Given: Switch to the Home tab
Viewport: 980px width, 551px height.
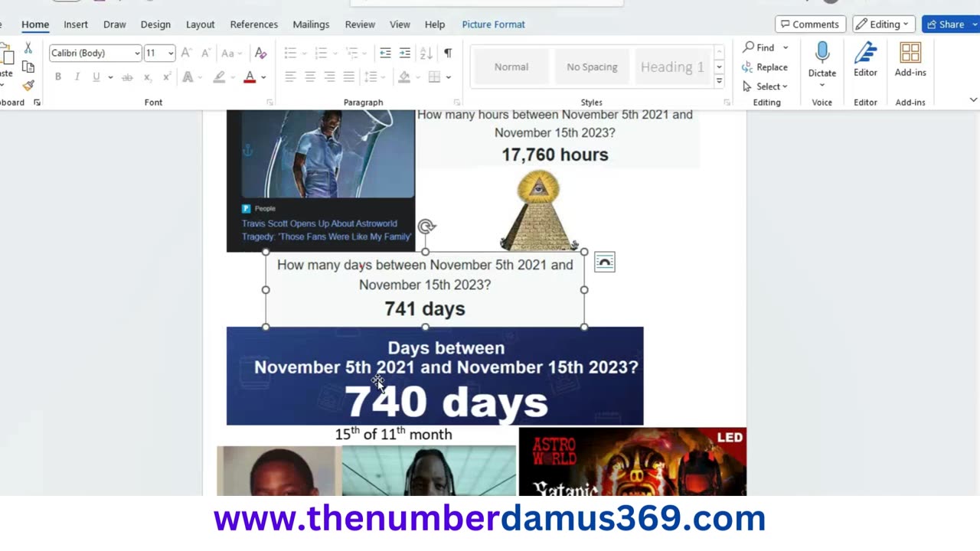Looking at the screenshot, I should point(35,24).
